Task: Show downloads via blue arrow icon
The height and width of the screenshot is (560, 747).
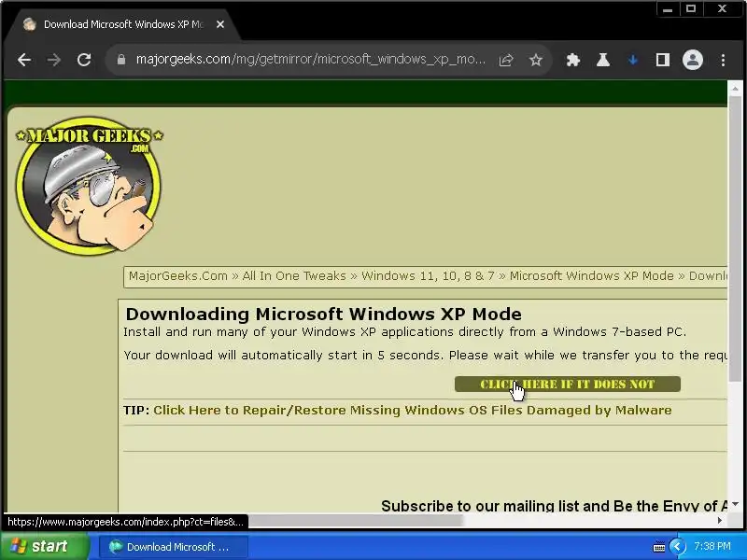Action: click(633, 60)
